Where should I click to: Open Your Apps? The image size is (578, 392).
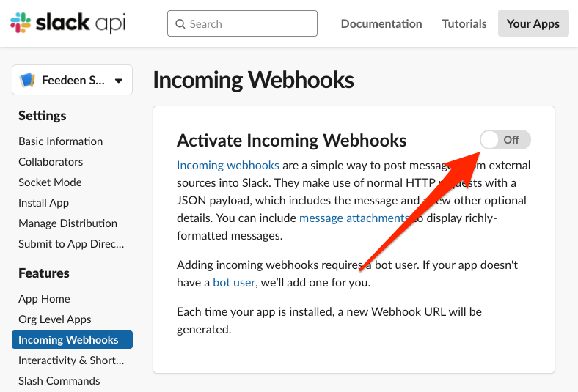point(533,23)
